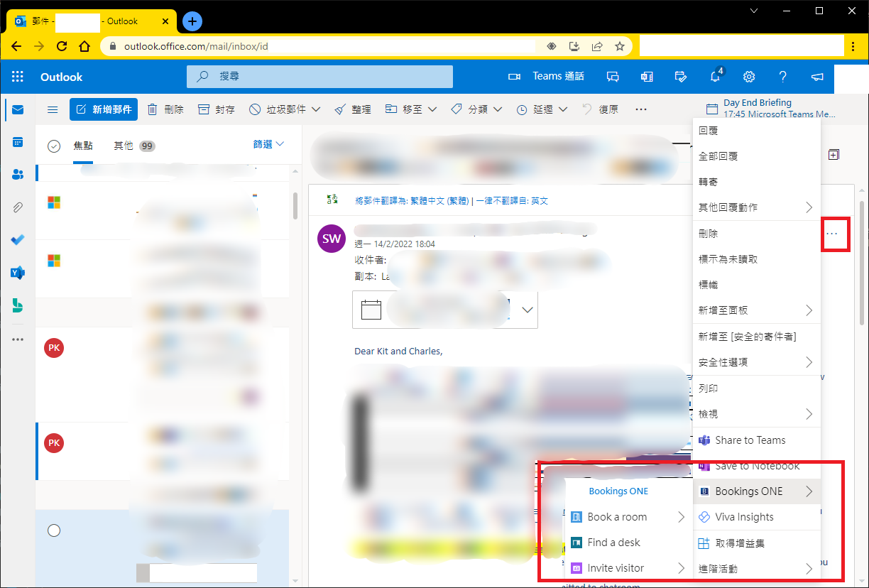The height and width of the screenshot is (588, 869).
Task: Expand the 分類 categorize dropdown
Action: [476, 109]
